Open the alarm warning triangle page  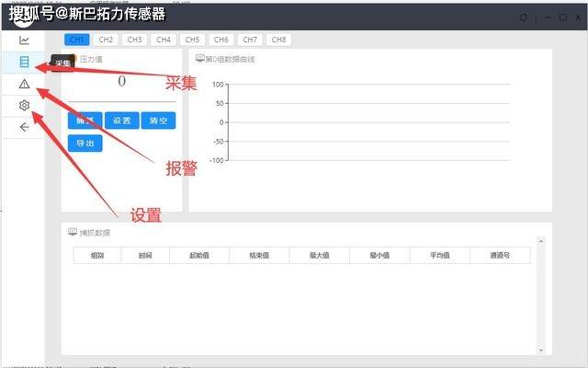click(24, 84)
